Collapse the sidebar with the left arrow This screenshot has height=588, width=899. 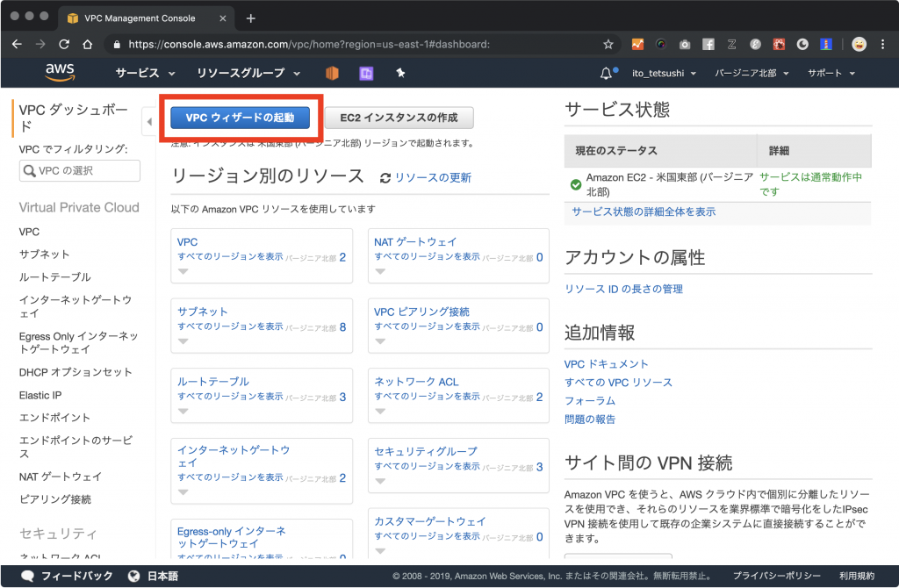149,121
